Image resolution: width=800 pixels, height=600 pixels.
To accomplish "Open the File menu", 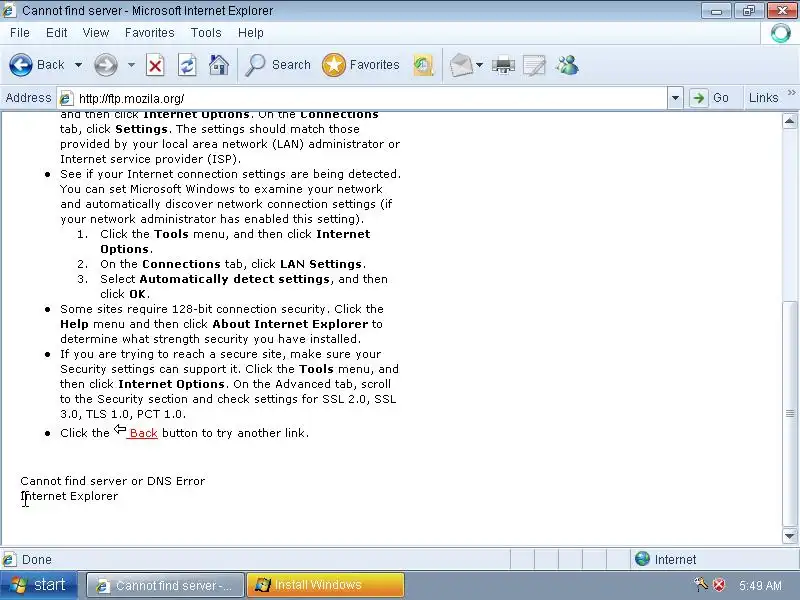I will [x=20, y=33].
